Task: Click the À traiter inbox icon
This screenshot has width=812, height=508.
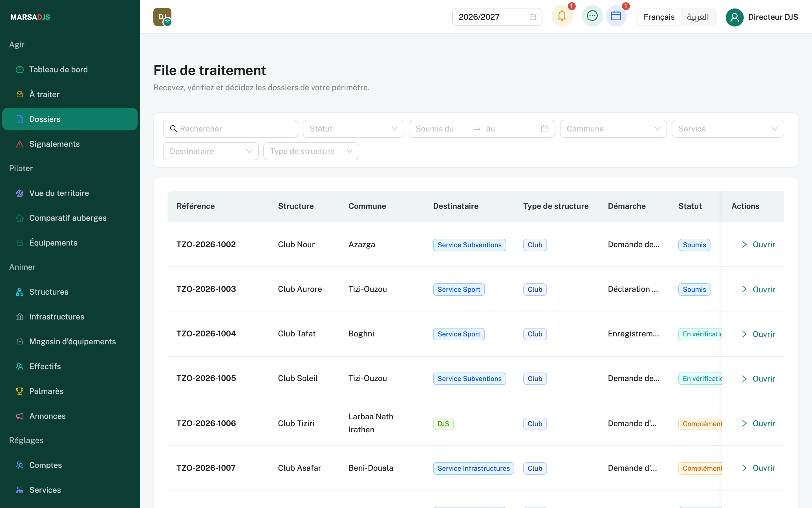Action: pyautogui.click(x=20, y=95)
